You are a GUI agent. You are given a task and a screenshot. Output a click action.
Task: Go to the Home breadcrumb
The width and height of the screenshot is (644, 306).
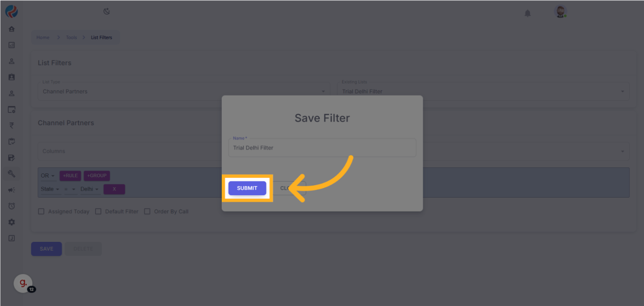pyautogui.click(x=43, y=37)
